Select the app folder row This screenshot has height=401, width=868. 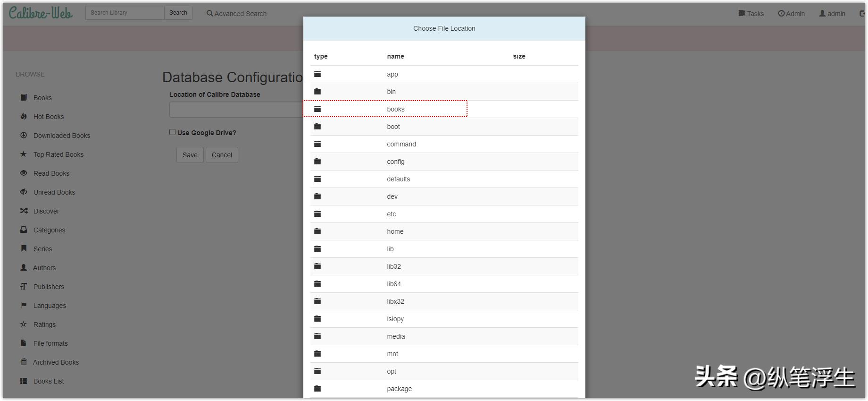click(392, 74)
